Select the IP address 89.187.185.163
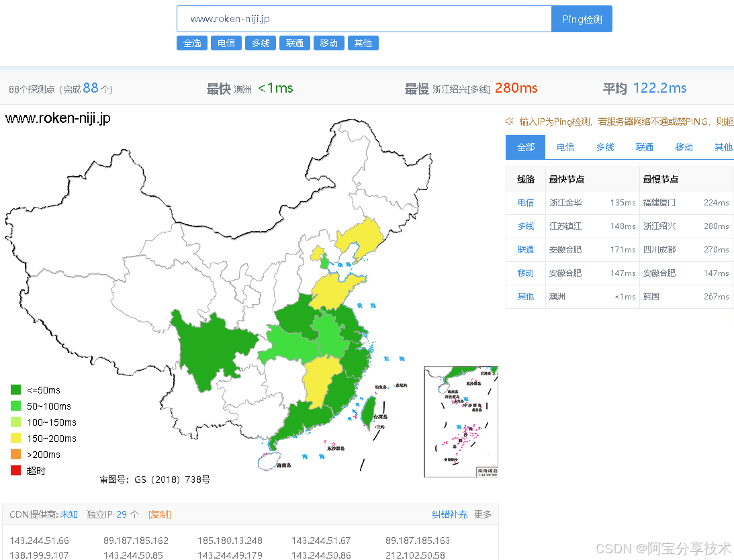Screen dimensions: 734x560 pos(418,541)
